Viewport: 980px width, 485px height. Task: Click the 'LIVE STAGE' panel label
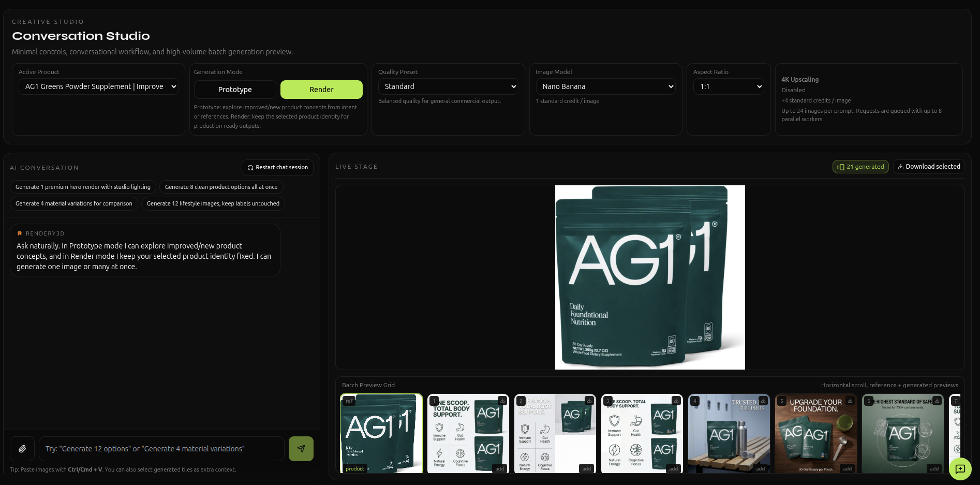[357, 167]
